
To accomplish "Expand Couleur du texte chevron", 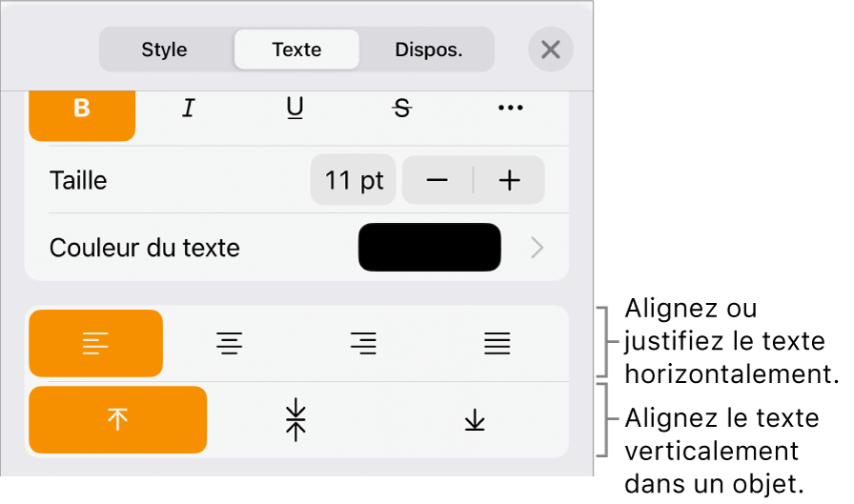I will [537, 248].
